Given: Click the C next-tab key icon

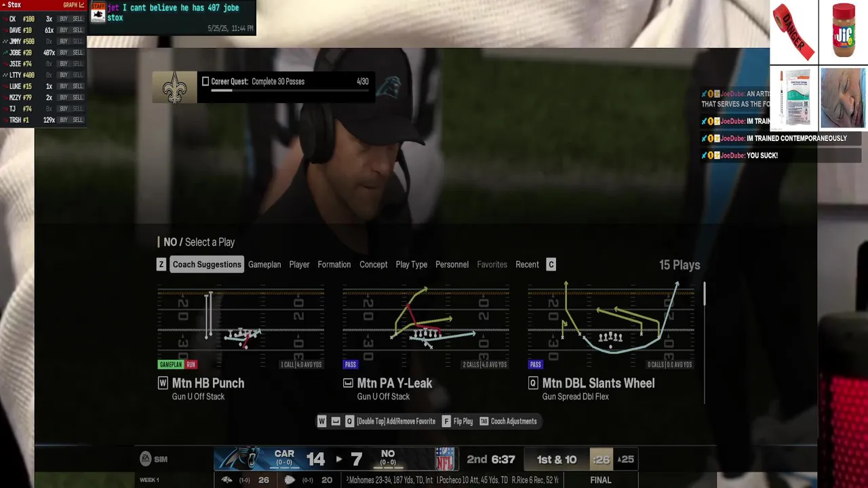Looking at the screenshot, I should tap(551, 264).
